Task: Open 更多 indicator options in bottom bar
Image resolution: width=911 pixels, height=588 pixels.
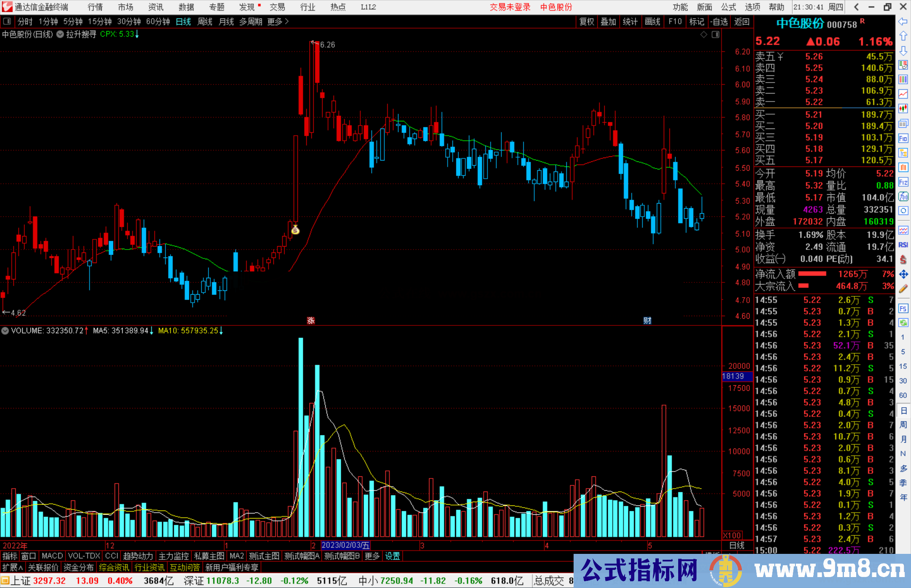Action: [372, 556]
